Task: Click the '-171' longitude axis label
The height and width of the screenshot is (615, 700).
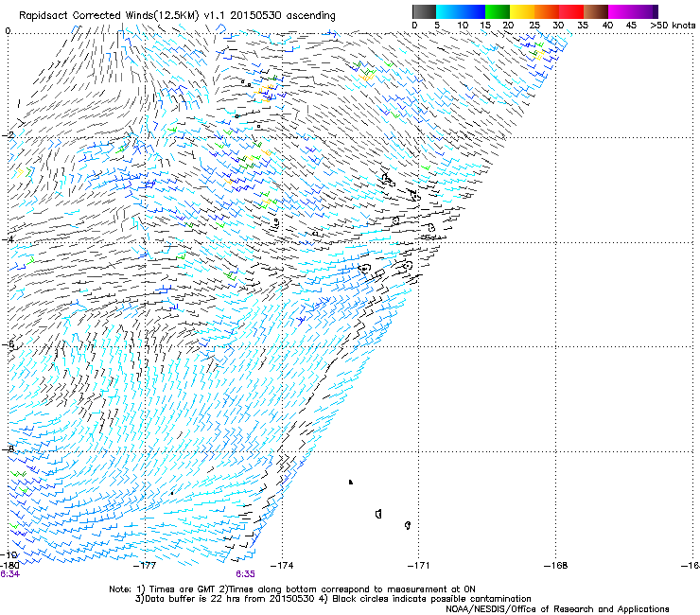Action: click(x=419, y=566)
